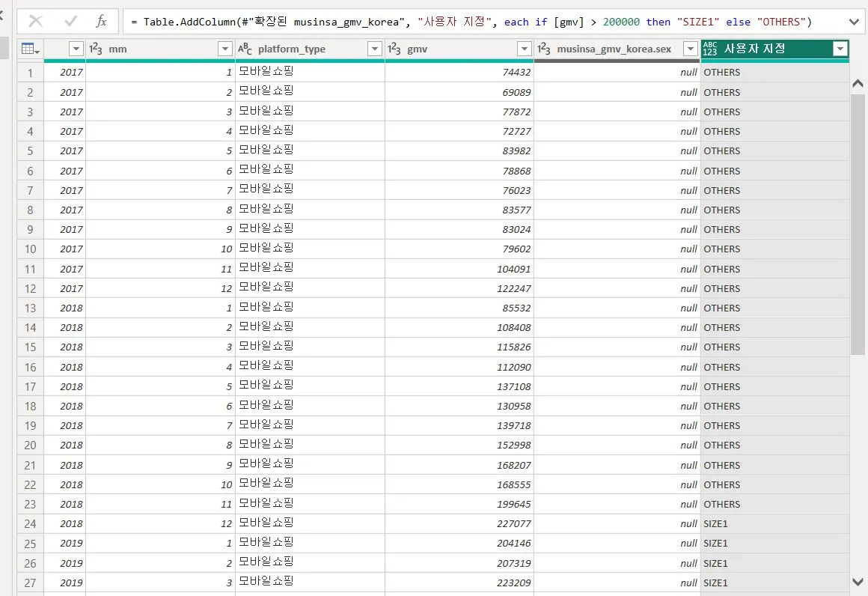Click the 123 type icon of gmv column
The image size is (868, 596).
click(x=394, y=49)
